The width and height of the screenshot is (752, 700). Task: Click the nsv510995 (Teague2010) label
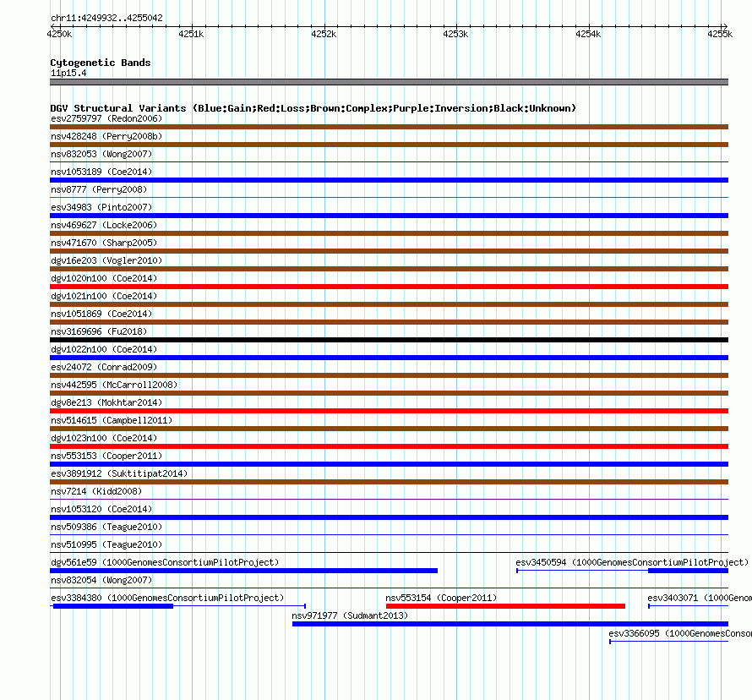106,544
